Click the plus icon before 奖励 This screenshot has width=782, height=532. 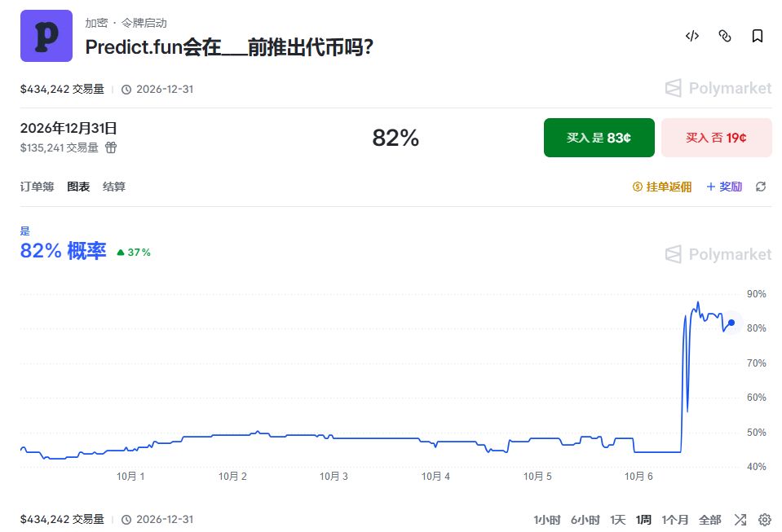711,187
